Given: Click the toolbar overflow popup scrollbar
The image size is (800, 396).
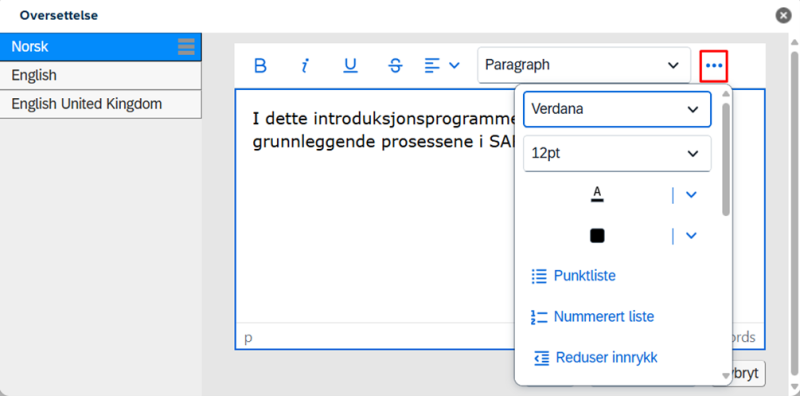Looking at the screenshot, I should 726,159.
